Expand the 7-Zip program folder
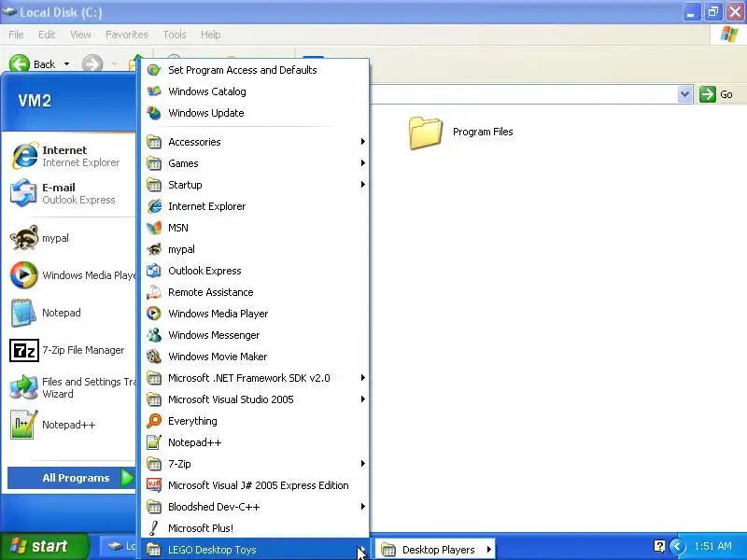Viewport: 747px width, 560px height. [x=255, y=464]
